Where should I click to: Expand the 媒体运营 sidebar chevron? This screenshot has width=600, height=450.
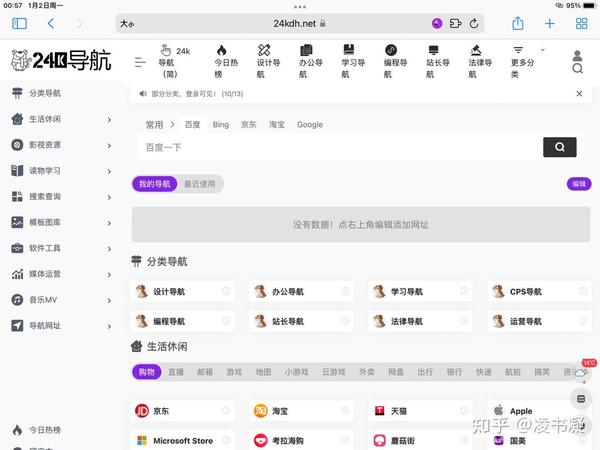coord(109,274)
